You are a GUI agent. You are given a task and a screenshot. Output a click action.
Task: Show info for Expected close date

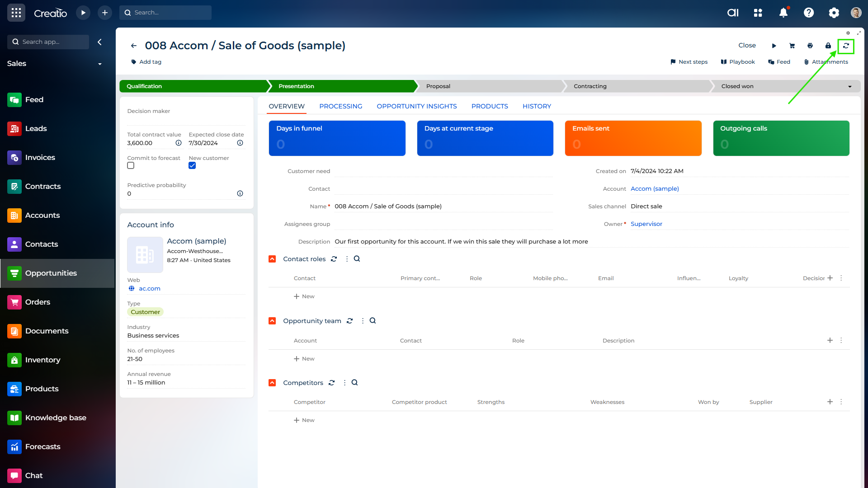(x=240, y=143)
